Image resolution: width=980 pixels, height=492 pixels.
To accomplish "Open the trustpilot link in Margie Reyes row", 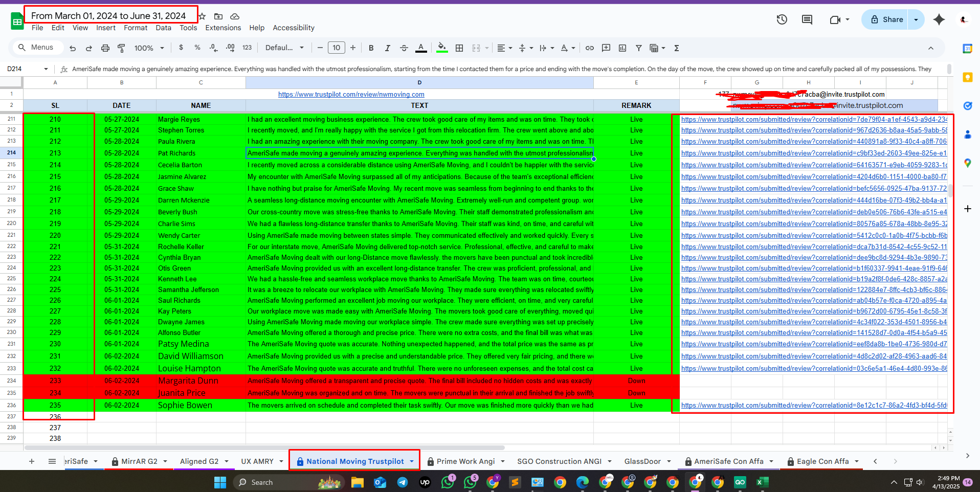I will (x=814, y=119).
